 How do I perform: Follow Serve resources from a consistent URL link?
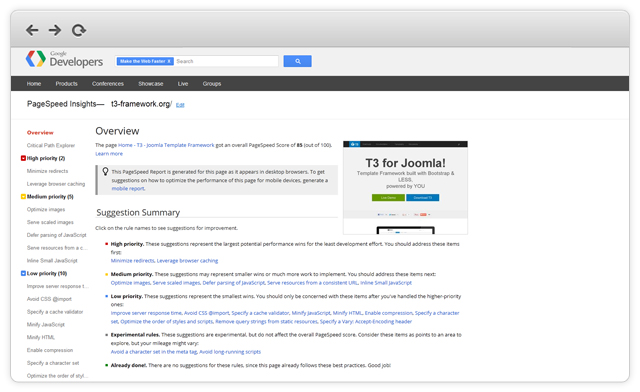(312, 283)
